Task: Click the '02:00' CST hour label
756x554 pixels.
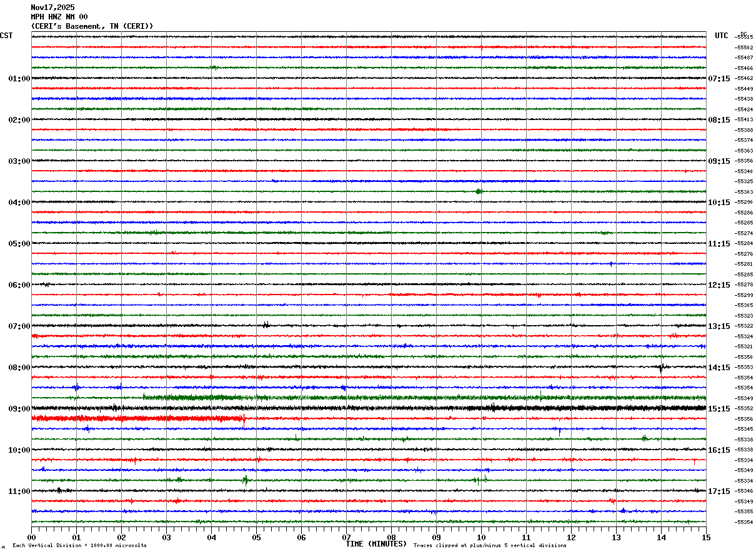Action: [x=19, y=120]
